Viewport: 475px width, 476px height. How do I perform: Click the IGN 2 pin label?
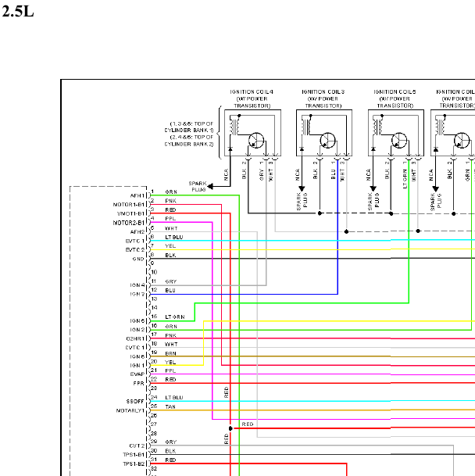pos(137,330)
